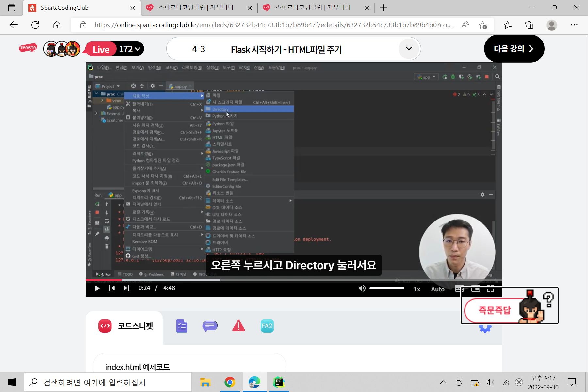Open Windows notification center
The image size is (588, 392).
(572, 382)
